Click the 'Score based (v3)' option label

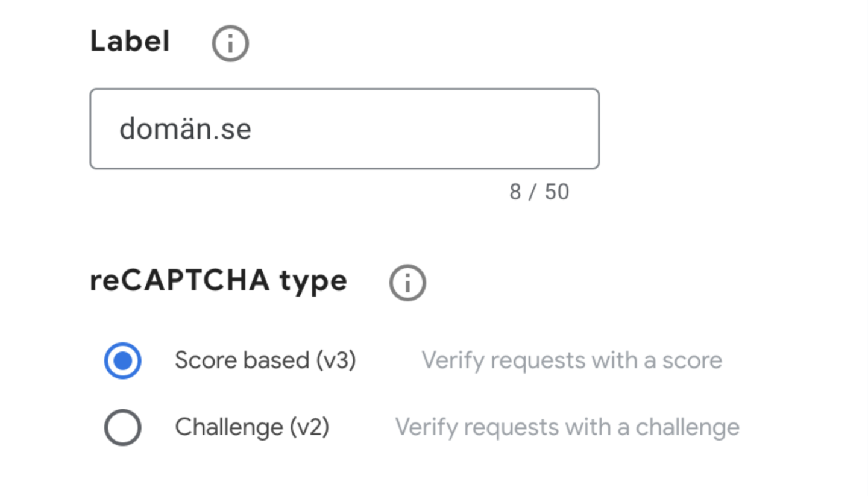(265, 360)
